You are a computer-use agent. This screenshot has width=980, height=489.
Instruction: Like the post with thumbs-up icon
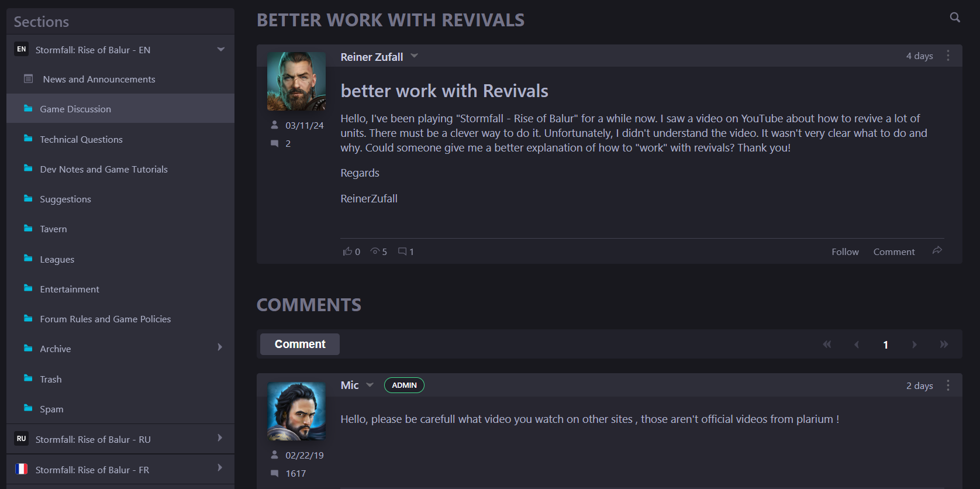[x=347, y=252]
